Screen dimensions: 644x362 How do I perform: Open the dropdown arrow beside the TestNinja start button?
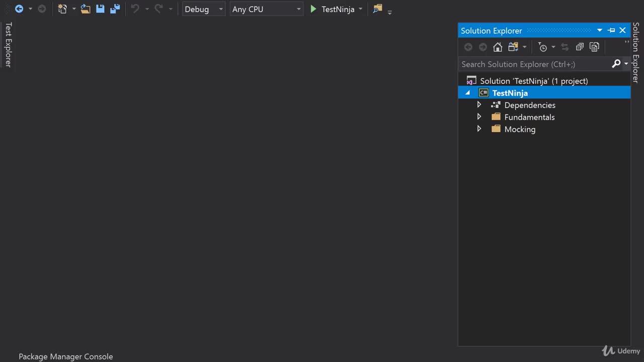360,9
